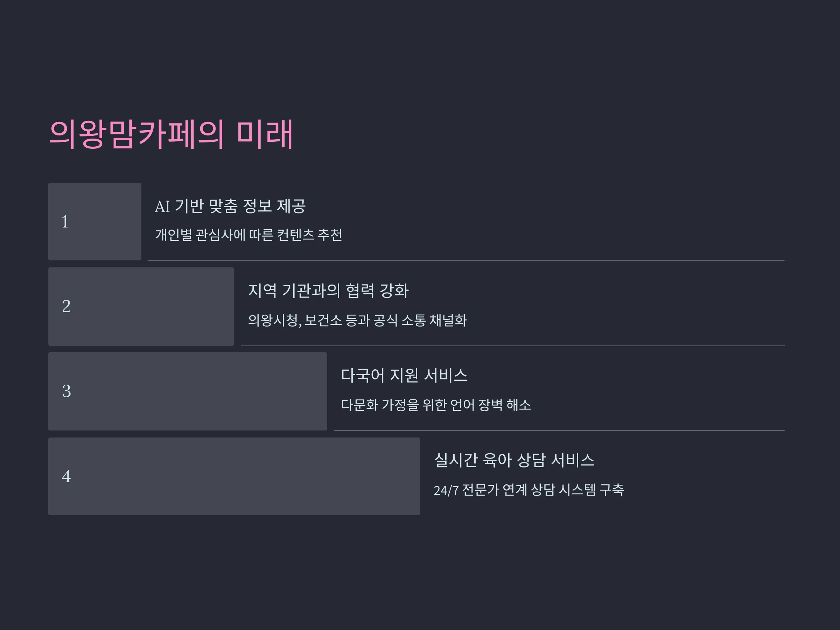Select the numbered box 1
This screenshot has height=630, width=840.
94,222
